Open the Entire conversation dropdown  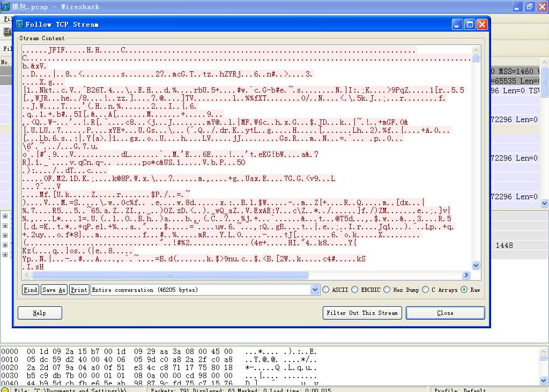(314, 290)
